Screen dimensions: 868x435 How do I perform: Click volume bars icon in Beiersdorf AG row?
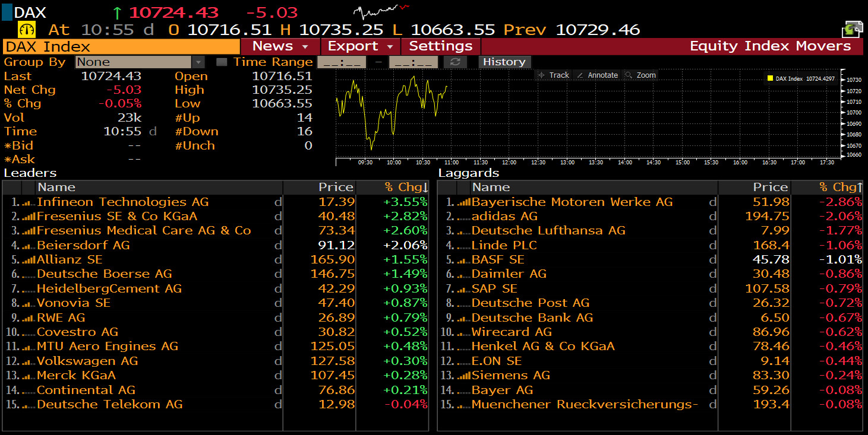click(x=29, y=246)
